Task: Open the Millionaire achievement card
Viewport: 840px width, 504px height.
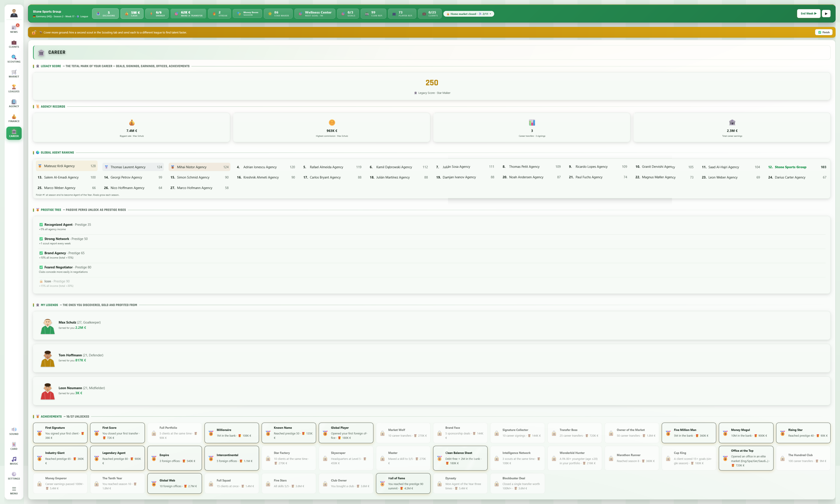Action: coord(231,433)
